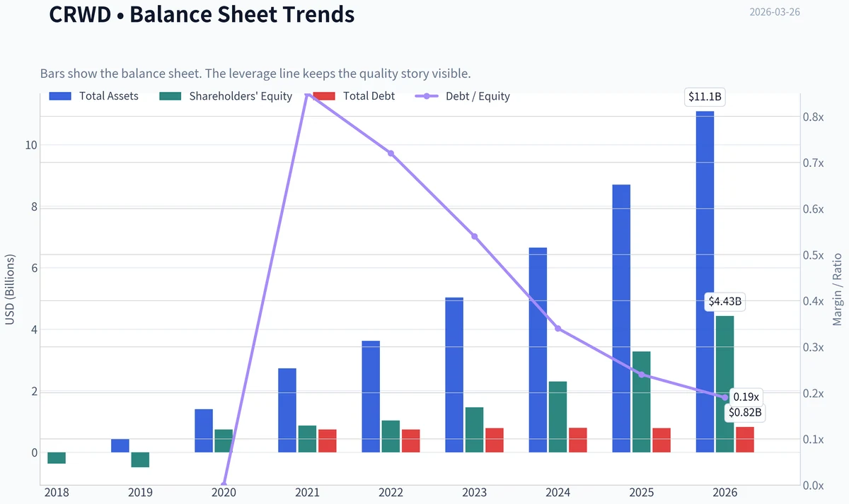The image size is (849, 504).
Task: Select the 2022 Total Debt red bar
Action: point(411,441)
